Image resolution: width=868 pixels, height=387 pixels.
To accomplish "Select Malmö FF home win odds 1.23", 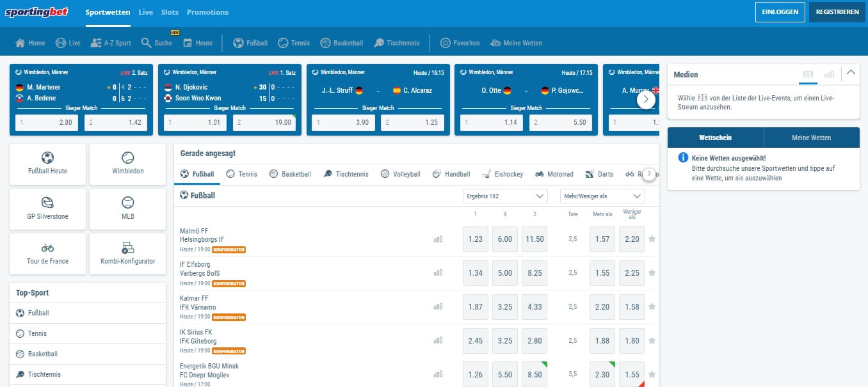I will coord(476,239).
